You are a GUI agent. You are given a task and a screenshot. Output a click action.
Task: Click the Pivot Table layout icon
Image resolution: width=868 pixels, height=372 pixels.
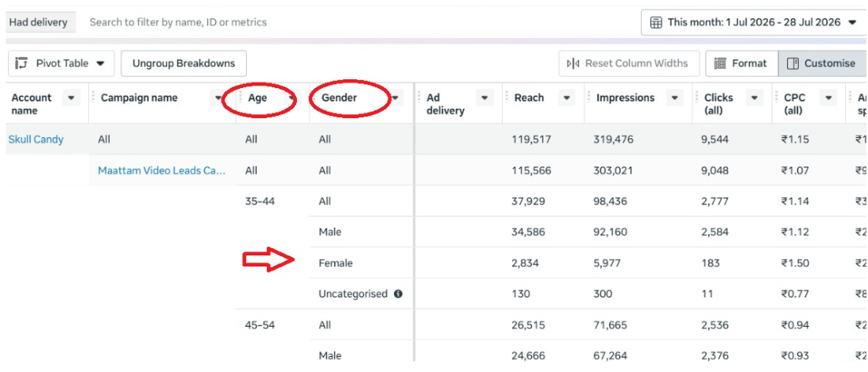click(x=21, y=63)
